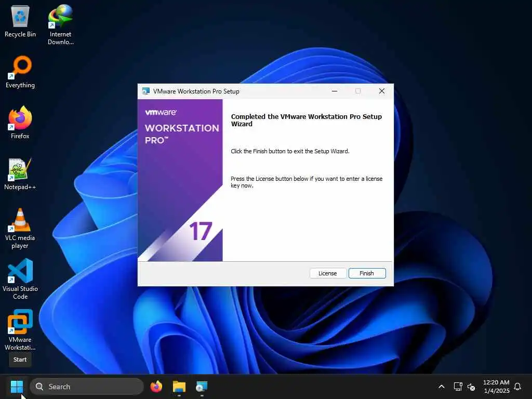
Task: Open Firefox from the taskbar
Action: (156, 387)
